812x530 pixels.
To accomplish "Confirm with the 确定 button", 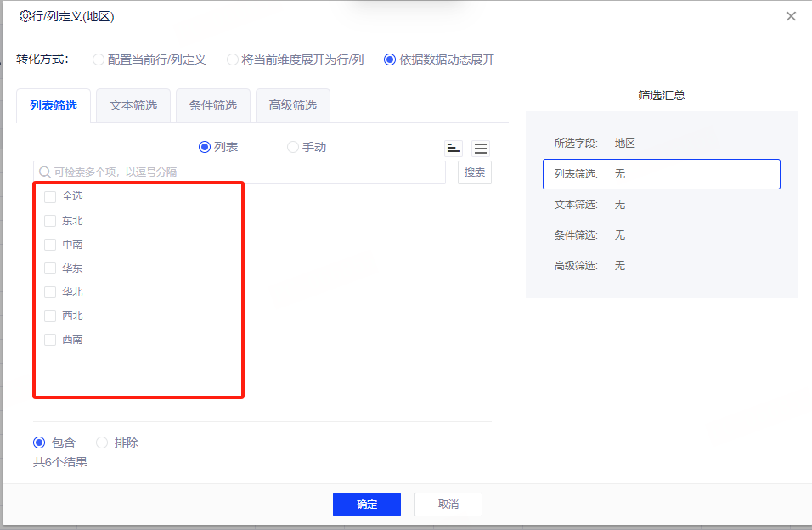I will tap(366, 505).
